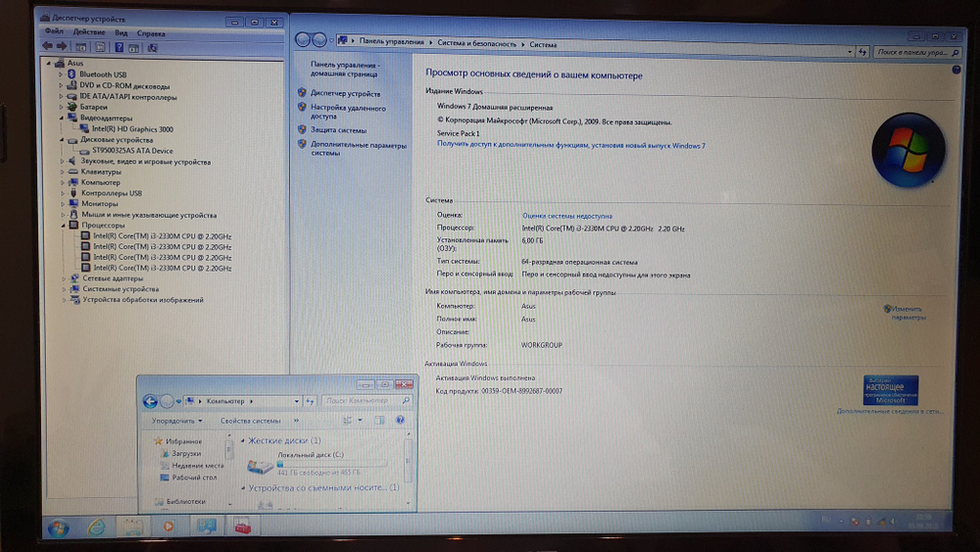980x552 pixels.
Task: Collapse the Дисковые устройства category
Action: (x=61, y=140)
